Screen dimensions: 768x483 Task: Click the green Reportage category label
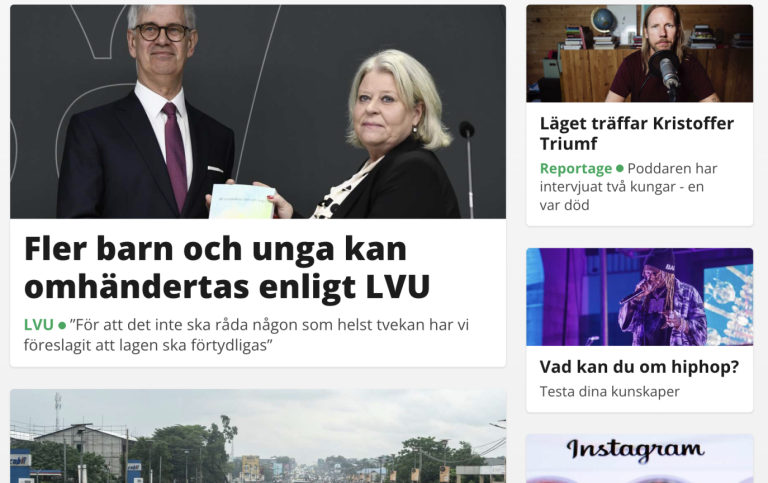coord(576,169)
